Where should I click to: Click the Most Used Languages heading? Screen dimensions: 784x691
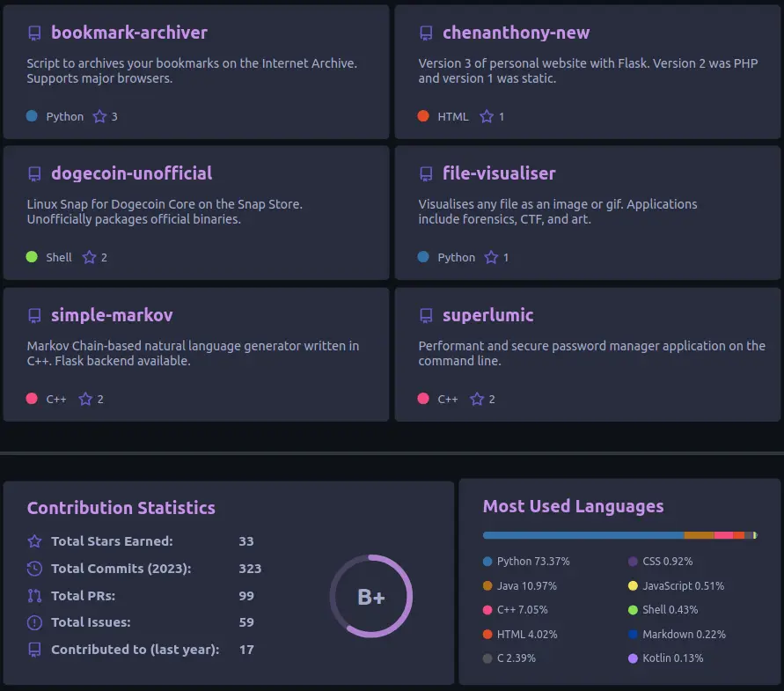point(573,506)
